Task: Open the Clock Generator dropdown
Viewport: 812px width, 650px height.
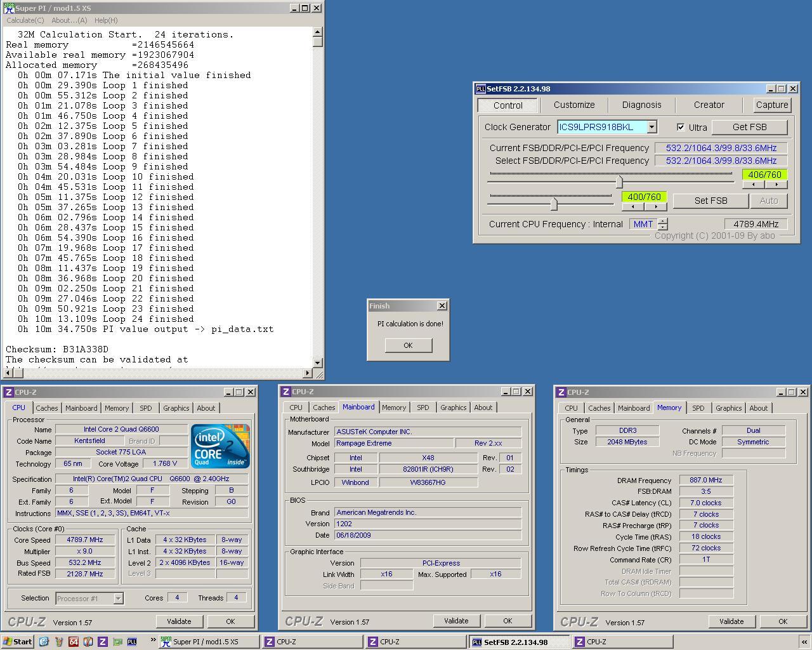Action: [x=652, y=127]
